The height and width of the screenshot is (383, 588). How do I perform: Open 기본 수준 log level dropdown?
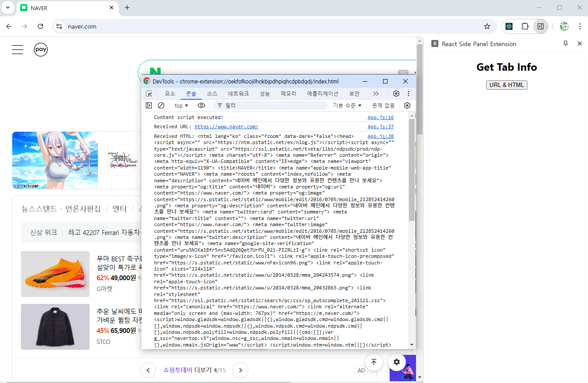[x=347, y=105]
